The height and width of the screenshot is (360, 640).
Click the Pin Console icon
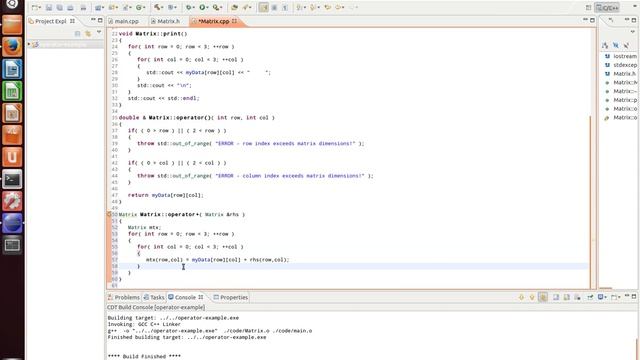click(x=590, y=297)
